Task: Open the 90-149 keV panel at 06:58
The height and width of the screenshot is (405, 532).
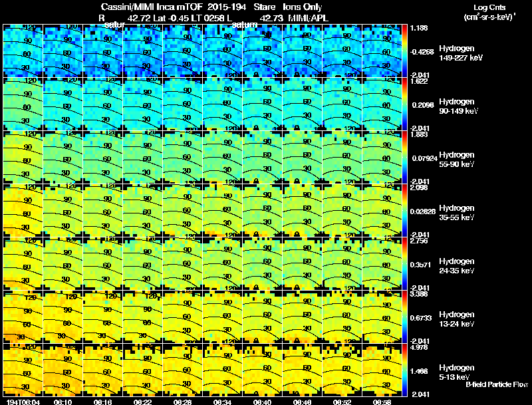Action: coord(382,104)
